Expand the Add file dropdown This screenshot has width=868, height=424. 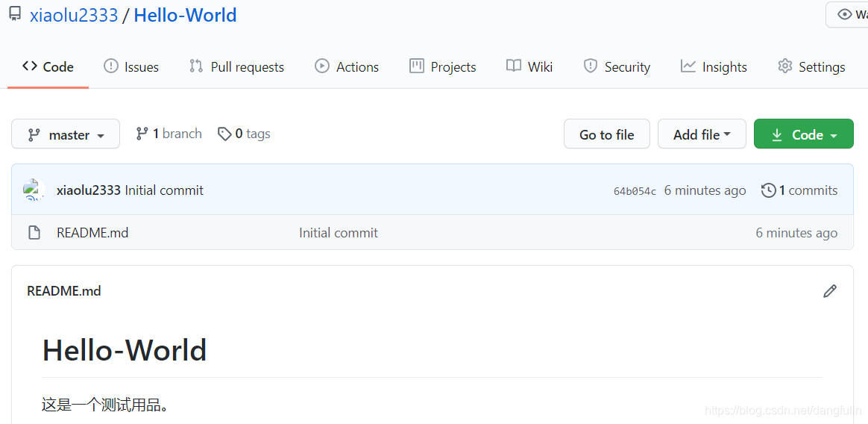tap(702, 134)
